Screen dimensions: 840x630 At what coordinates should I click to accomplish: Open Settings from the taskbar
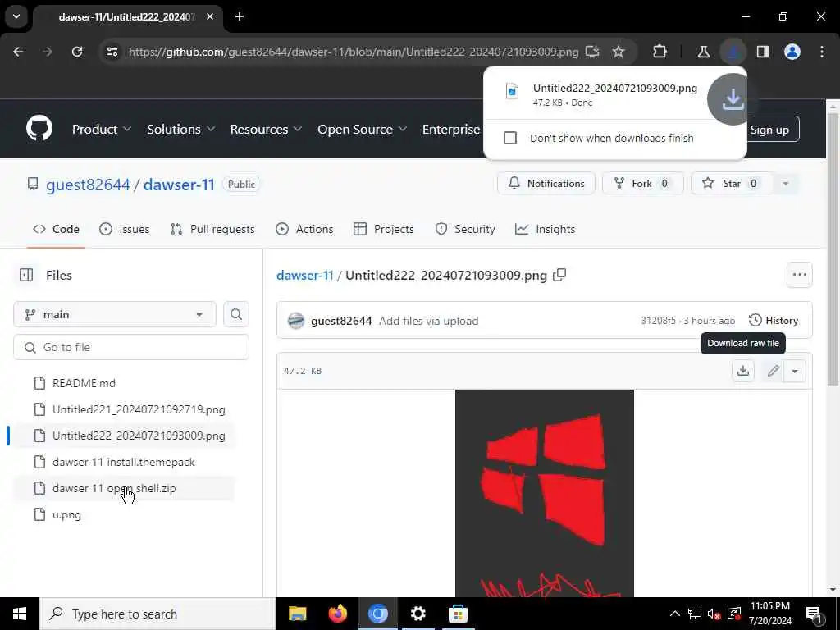pos(418,614)
